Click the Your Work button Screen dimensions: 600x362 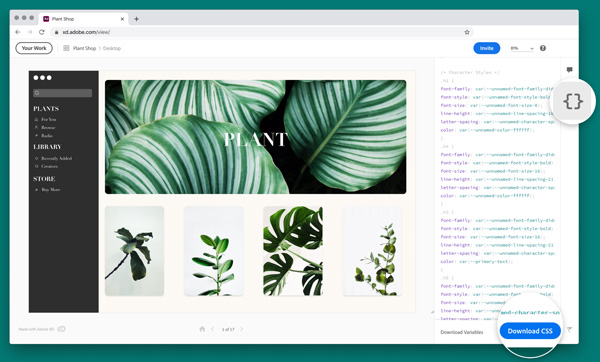(34, 48)
